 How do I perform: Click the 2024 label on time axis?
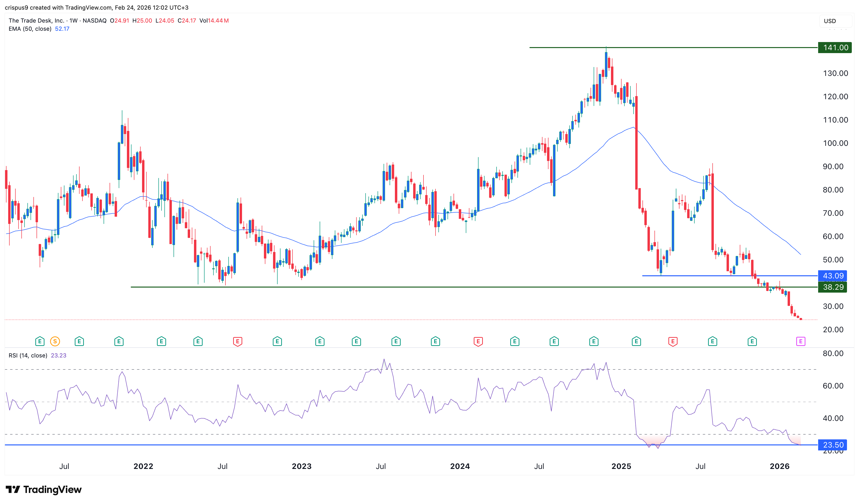click(x=460, y=466)
